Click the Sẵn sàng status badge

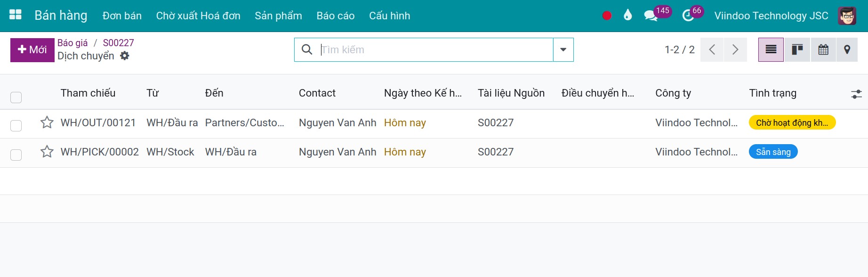point(773,152)
